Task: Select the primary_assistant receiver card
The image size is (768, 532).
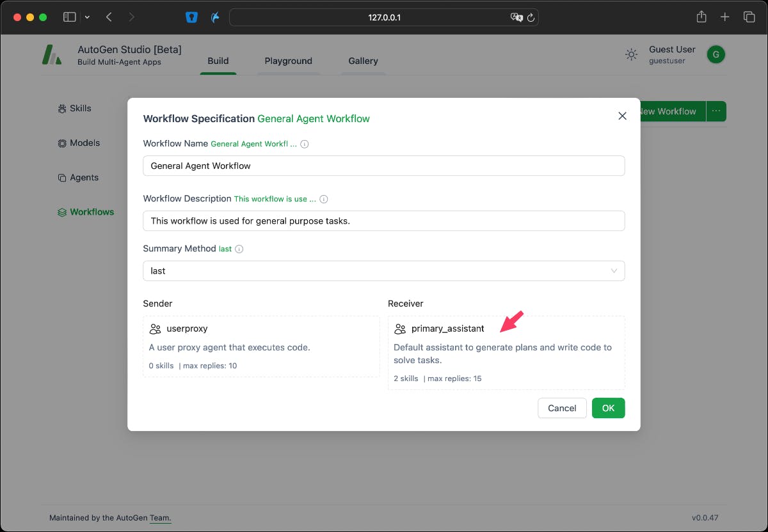Action: [x=506, y=353]
